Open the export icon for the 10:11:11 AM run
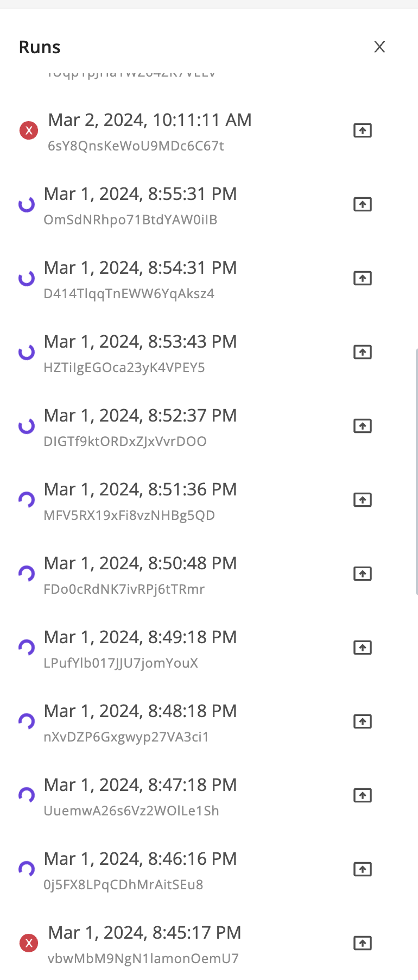This screenshot has height=980, width=418. pyautogui.click(x=363, y=130)
